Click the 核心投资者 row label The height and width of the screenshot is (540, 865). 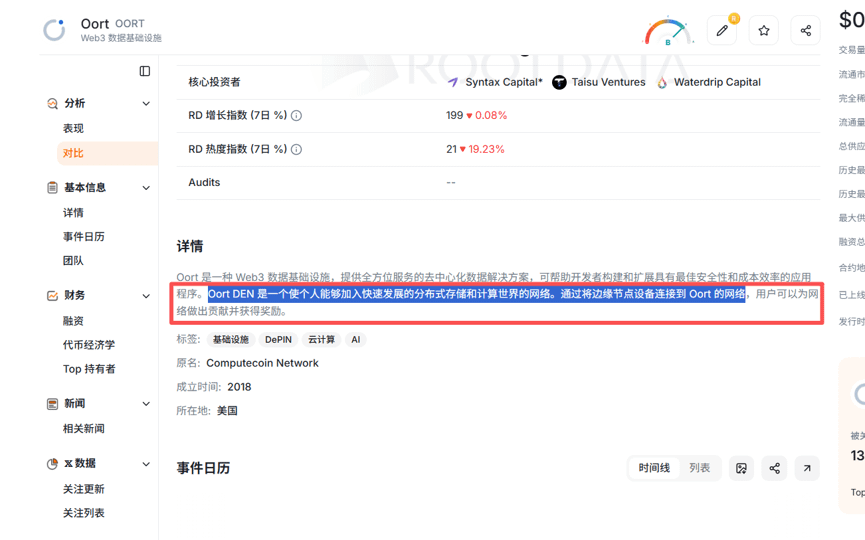tap(215, 82)
